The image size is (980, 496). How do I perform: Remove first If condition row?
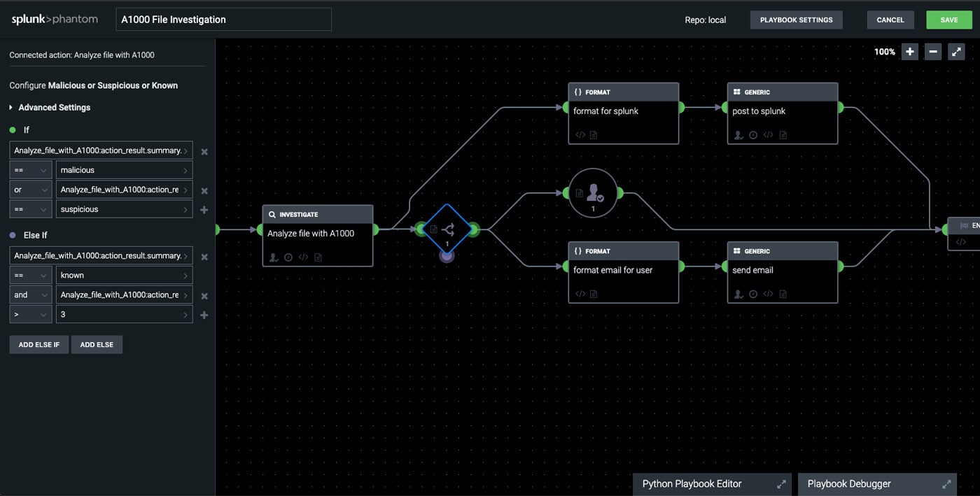pyautogui.click(x=204, y=151)
